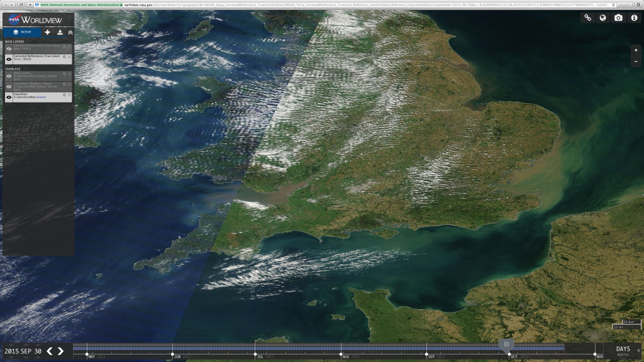Focus the earthdata.nasa.gov address bar

(325, 4)
